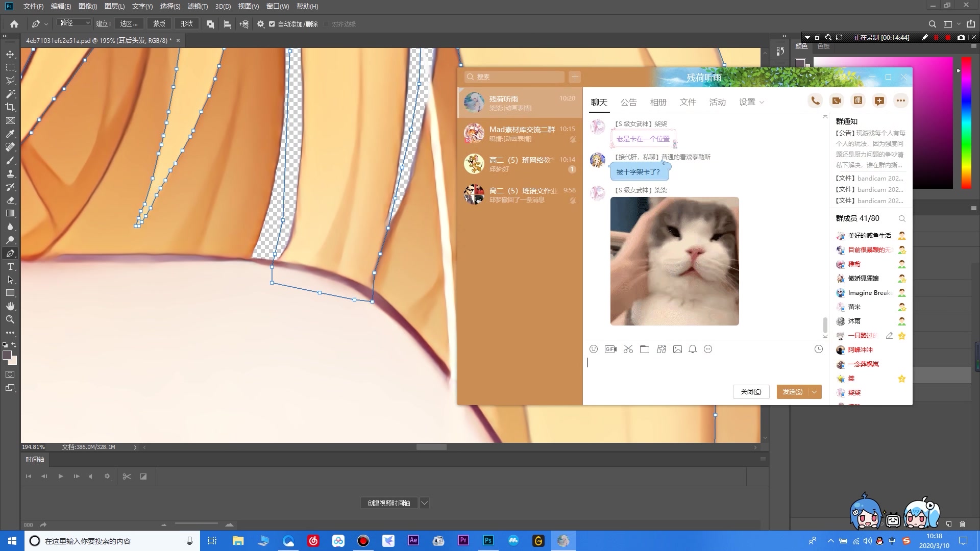Click the Shape make button
980x551 pixels.
(x=187, y=23)
